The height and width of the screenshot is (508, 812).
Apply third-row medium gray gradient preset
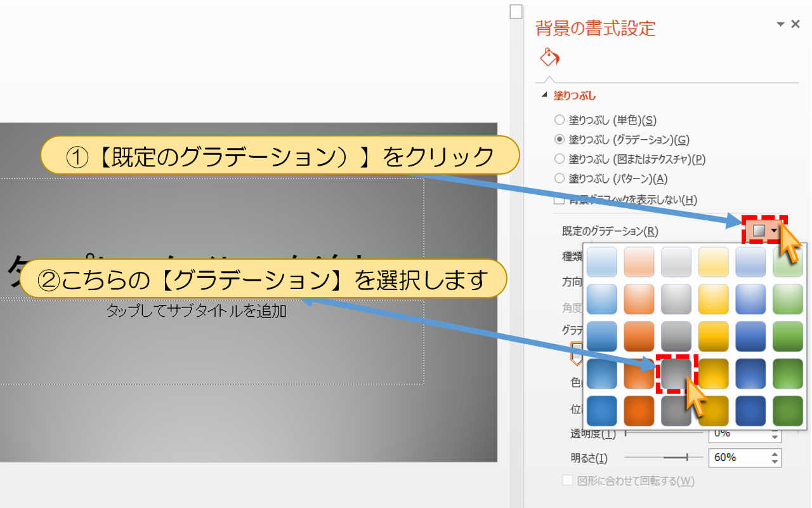(676, 337)
